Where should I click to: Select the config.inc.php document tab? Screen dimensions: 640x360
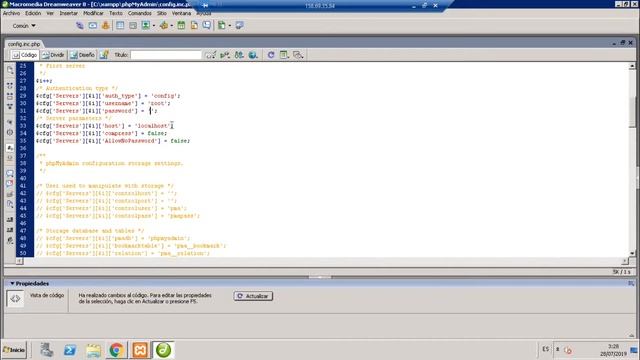24,44
